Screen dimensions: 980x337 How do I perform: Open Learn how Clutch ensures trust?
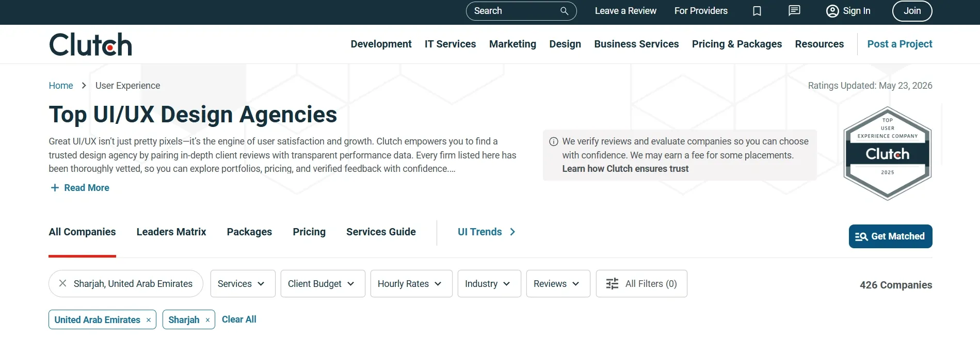(625, 169)
